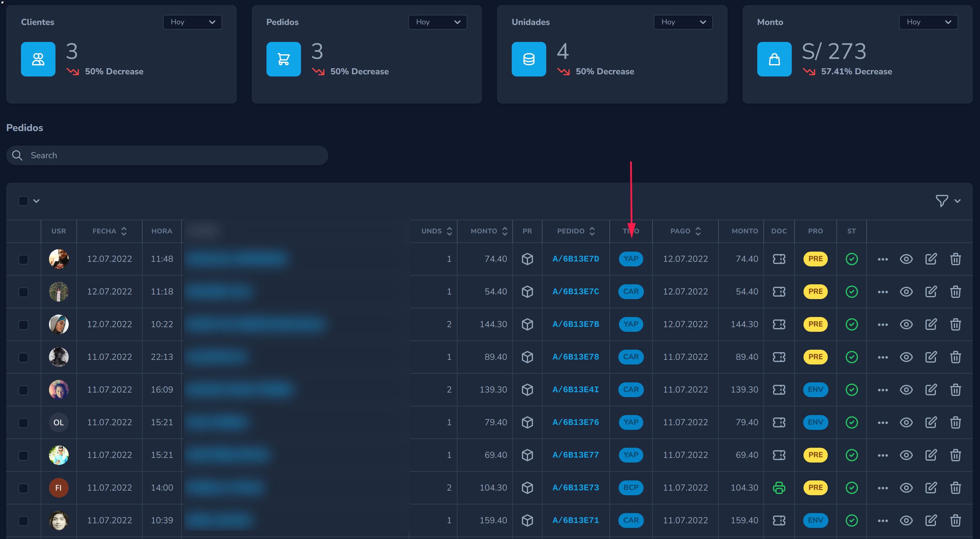Open the Hoy dropdown in the Clientes card

tap(192, 22)
